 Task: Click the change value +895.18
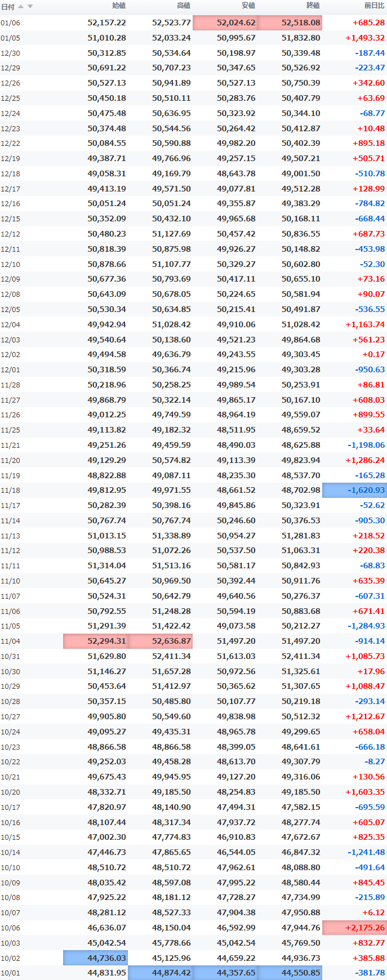[368, 144]
